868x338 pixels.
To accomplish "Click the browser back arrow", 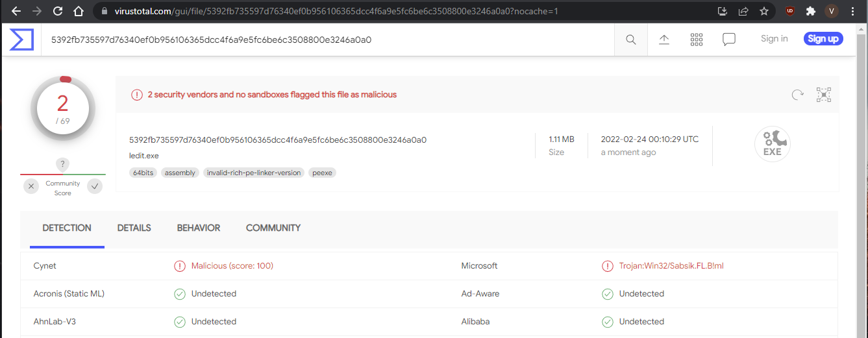I will pos(16,11).
